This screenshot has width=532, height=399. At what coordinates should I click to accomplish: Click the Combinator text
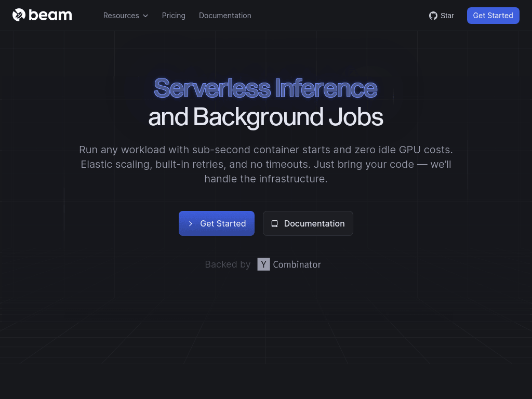point(297,264)
